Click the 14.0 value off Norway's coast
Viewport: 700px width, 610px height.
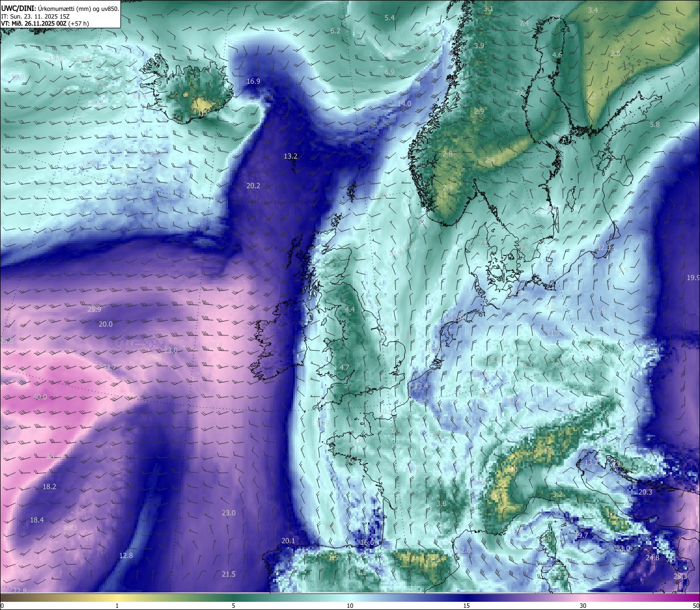click(x=404, y=103)
